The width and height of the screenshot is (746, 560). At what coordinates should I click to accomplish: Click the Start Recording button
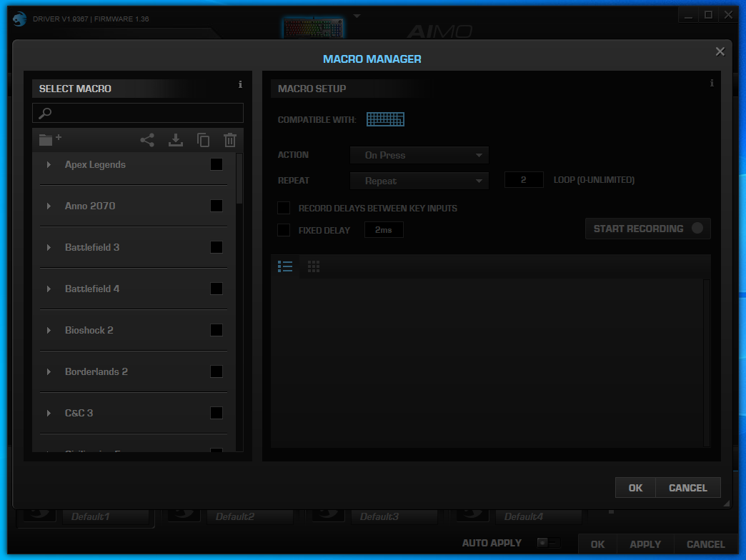(x=647, y=229)
